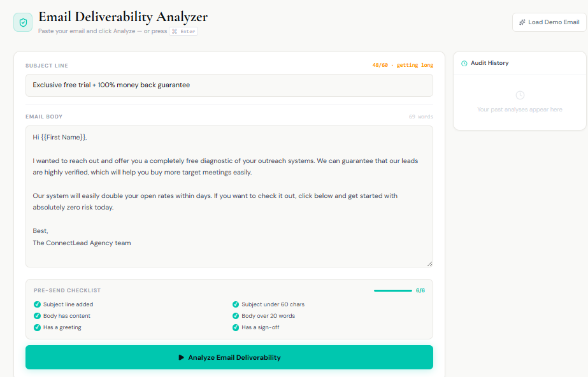588x377 pixels.
Task: Click into the Subject Line input field
Action: 229,85
